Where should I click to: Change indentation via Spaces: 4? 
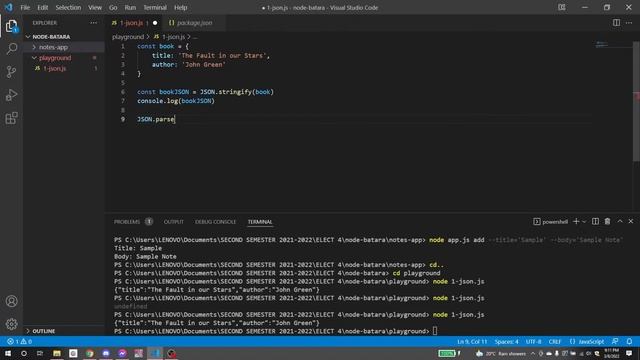(x=507, y=341)
